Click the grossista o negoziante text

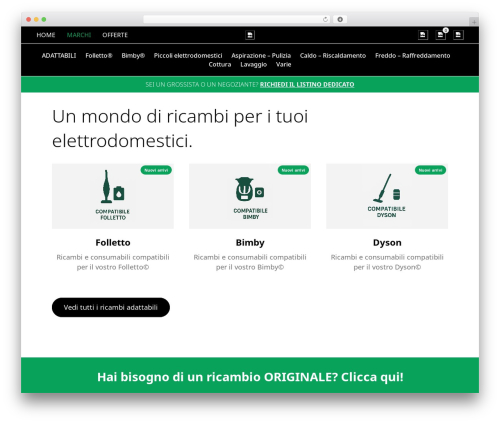pos(202,85)
